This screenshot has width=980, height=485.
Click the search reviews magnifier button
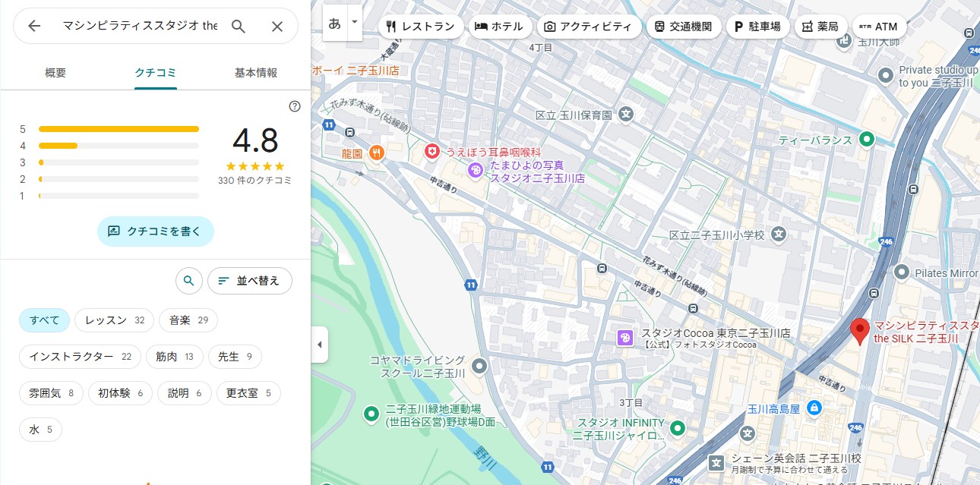point(189,281)
